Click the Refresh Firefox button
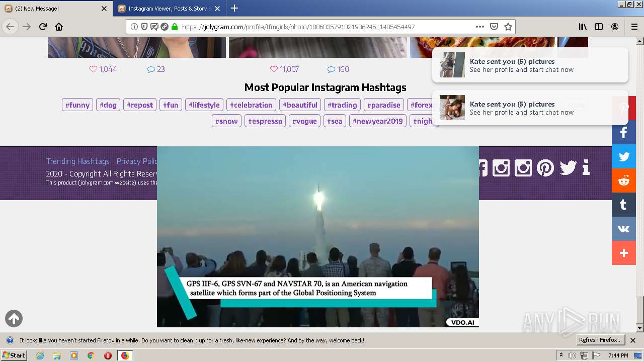This screenshot has width=644, height=362. (x=600, y=340)
